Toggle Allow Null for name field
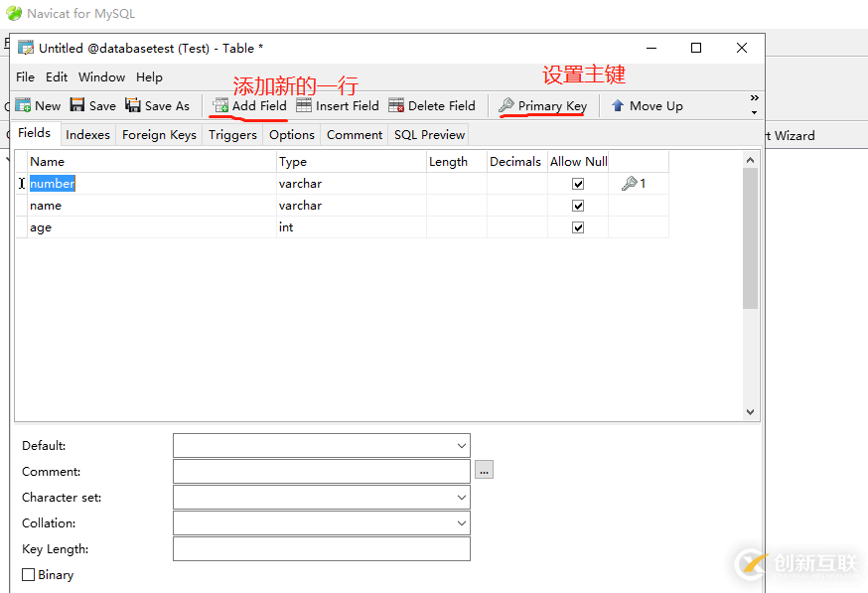Screen dimensions: 868x593 click(x=578, y=206)
